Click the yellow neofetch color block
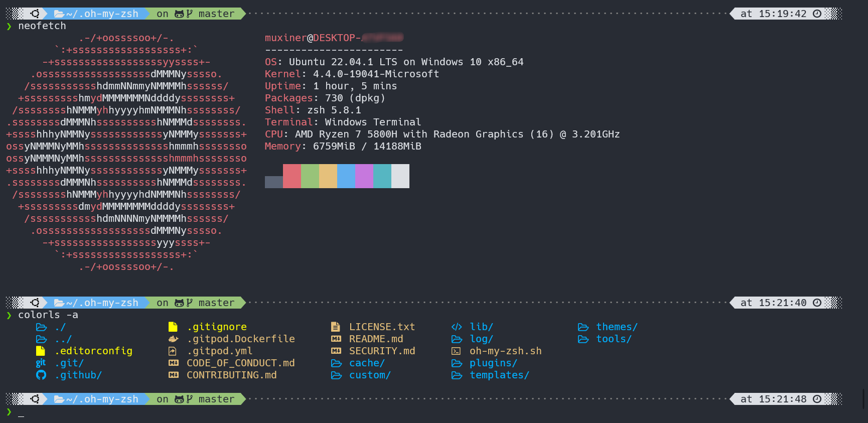This screenshot has width=868, height=423. click(328, 176)
